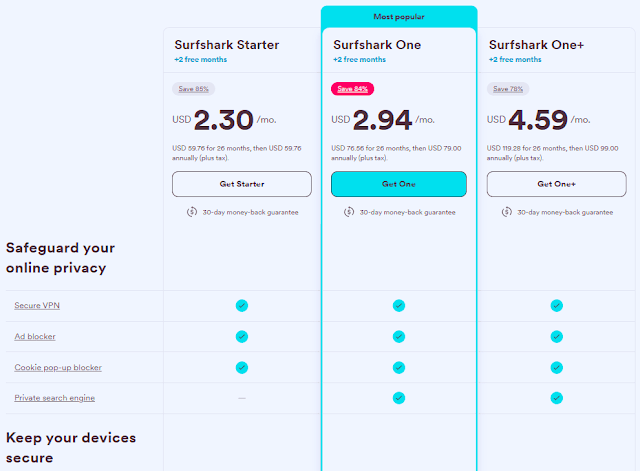Screen dimensions: 640x471
Task: Click the Cookie pop-up blocker checkmark for One+
Action: coord(556,367)
